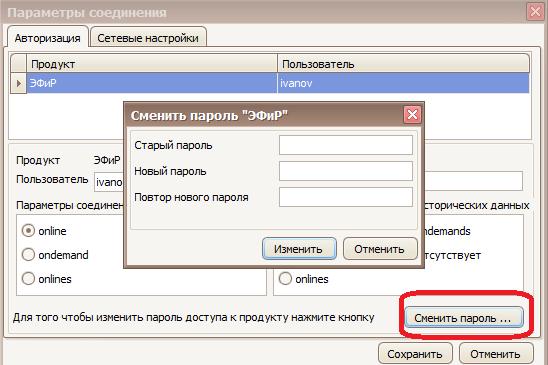Click the Продукт label in details panel
Screen dimensions: 548x365
pyautogui.click(x=38, y=160)
